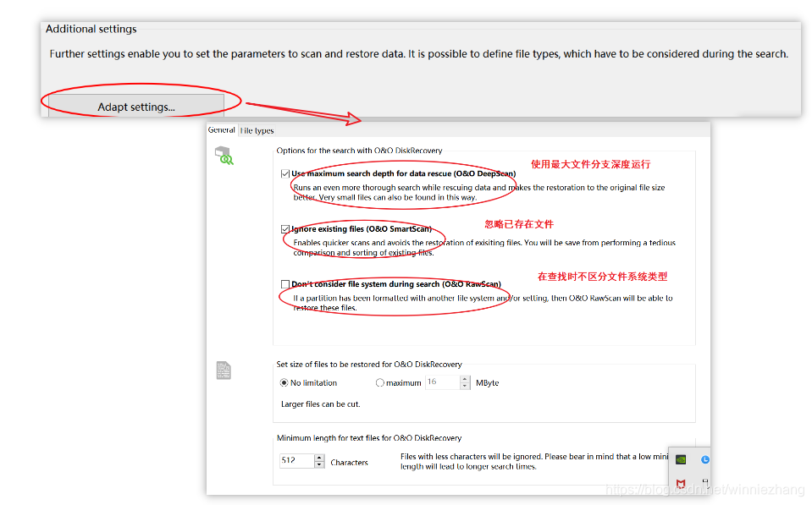812x505 pixels.
Task: Click the 'Characters' unit label
Action: coord(349,463)
